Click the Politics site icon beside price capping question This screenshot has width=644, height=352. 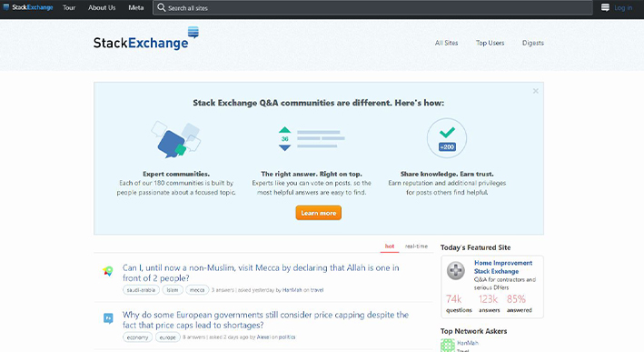[108, 318]
